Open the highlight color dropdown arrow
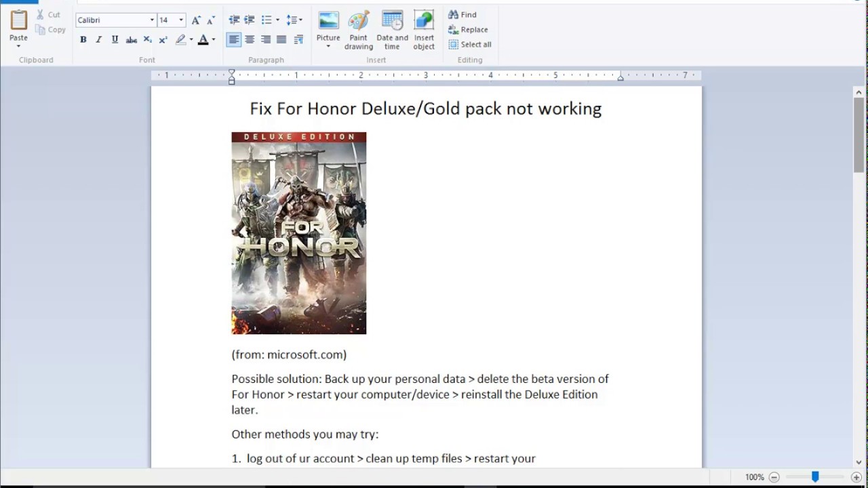Screen dimensions: 868x488 click(191, 40)
